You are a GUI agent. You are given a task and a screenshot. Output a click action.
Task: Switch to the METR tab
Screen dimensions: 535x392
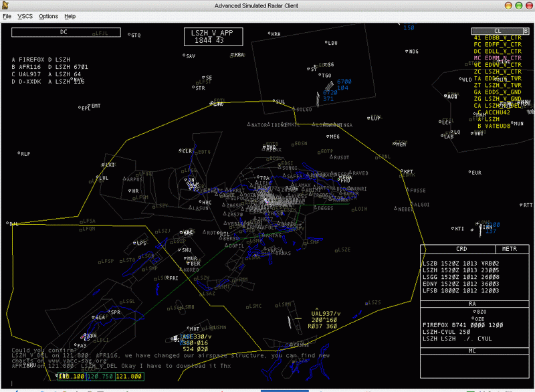click(509, 248)
